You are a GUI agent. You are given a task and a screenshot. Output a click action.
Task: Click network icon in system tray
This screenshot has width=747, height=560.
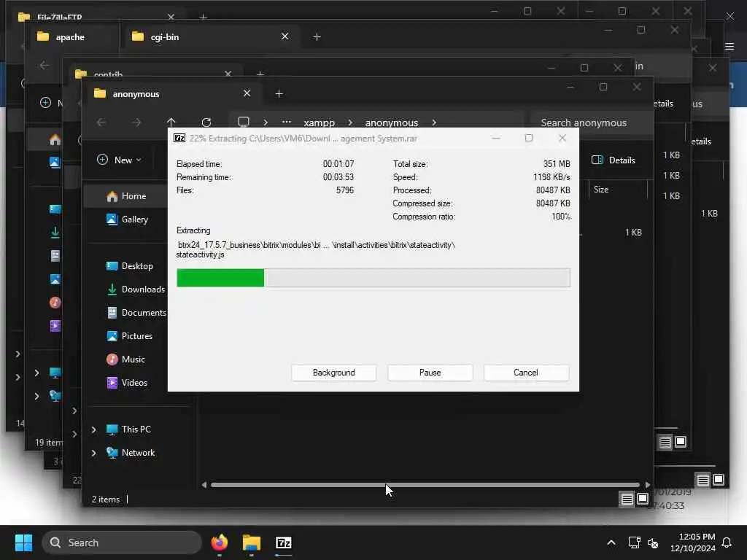point(635,542)
